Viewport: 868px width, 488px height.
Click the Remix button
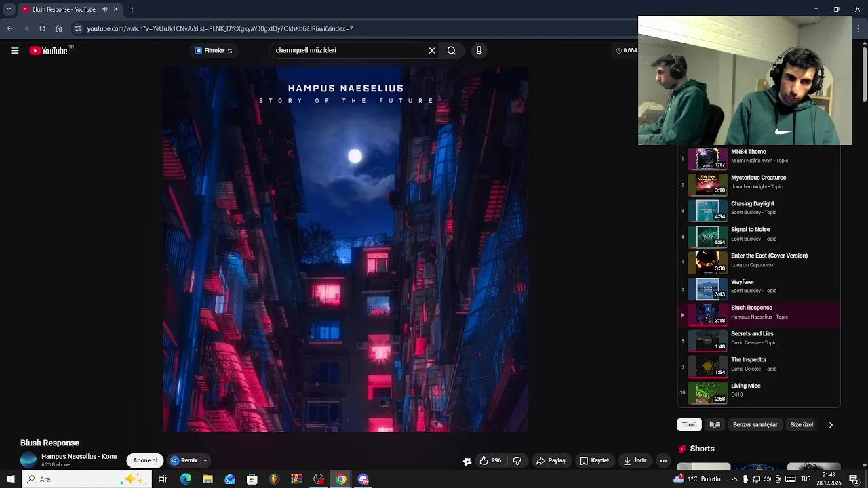184,460
